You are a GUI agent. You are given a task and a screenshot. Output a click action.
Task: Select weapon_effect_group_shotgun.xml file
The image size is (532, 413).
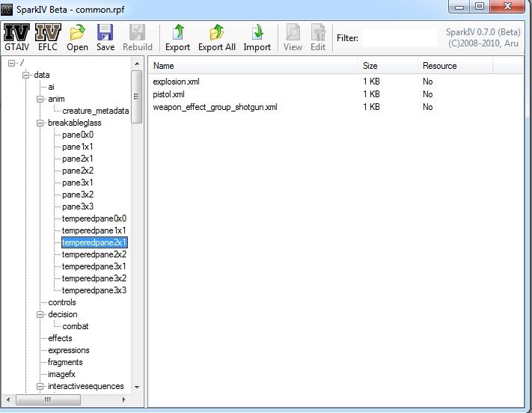tap(215, 107)
